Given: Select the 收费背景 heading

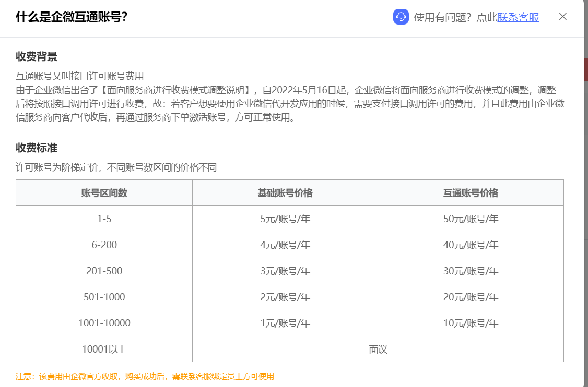Looking at the screenshot, I should pyautogui.click(x=37, y=56).
